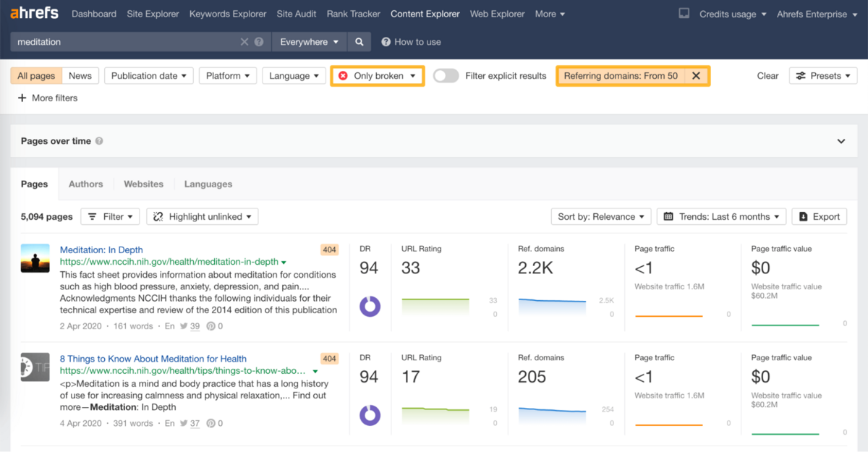Click the Pinterest icon for Meditation: In Depth
The image size is (868, 452).
pyautogui.click(x=211, y=326)
